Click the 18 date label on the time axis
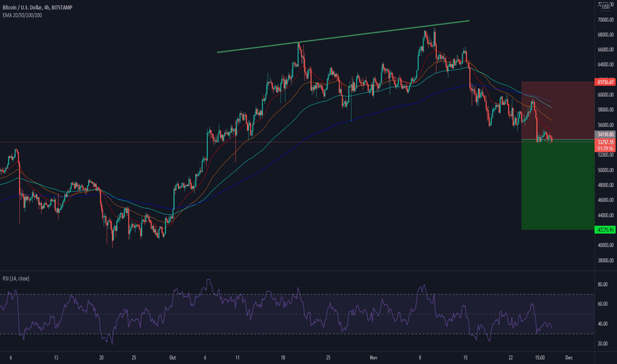This screenshot has height=364, width=617. 283,357
